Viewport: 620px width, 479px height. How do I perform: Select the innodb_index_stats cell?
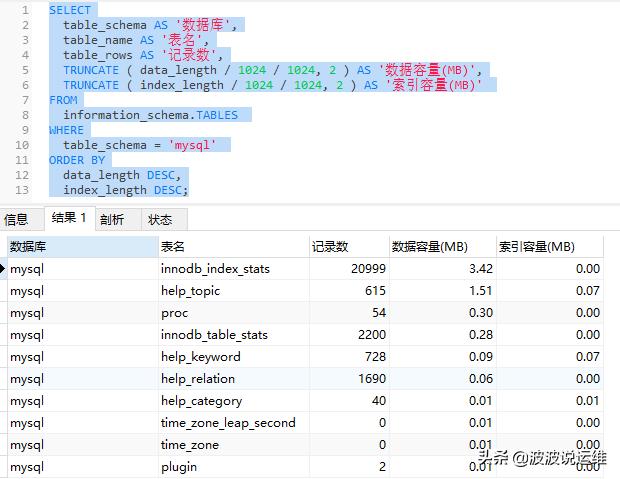pyautogui.click(x=234, y=269)
